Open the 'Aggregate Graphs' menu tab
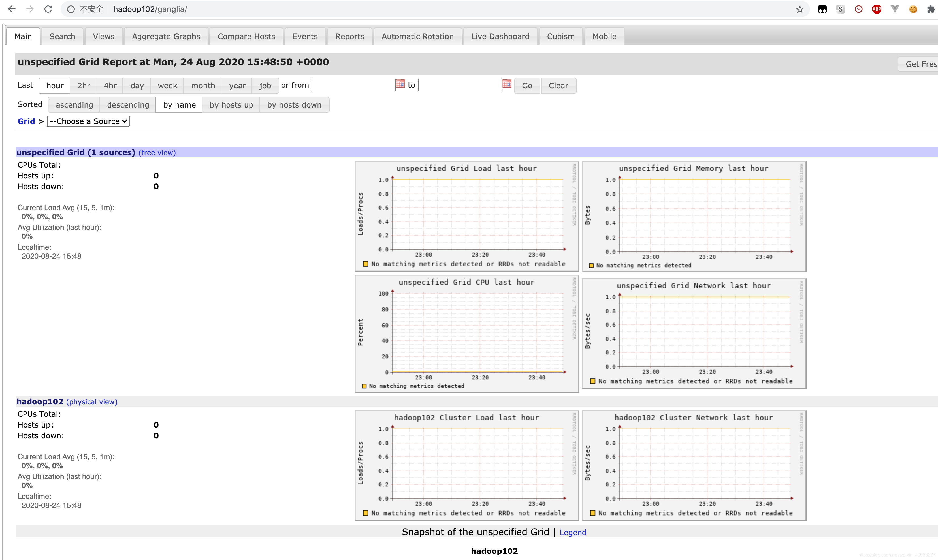938x560 pixels. 165,36
